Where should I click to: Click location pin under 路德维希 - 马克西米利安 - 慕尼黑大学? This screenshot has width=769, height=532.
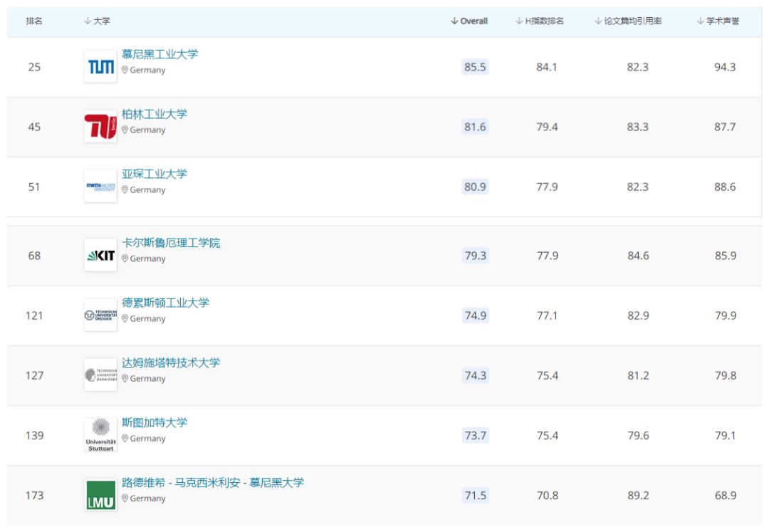[x=125, y=498]
